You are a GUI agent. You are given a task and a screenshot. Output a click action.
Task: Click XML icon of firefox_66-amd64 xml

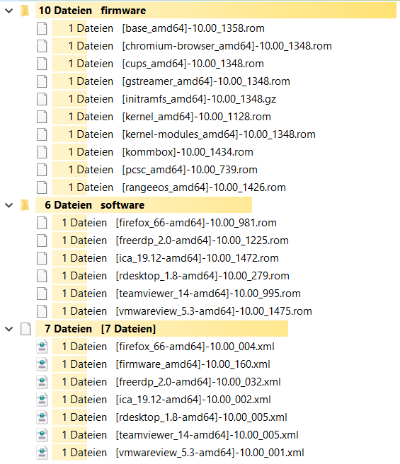point(42,347)
